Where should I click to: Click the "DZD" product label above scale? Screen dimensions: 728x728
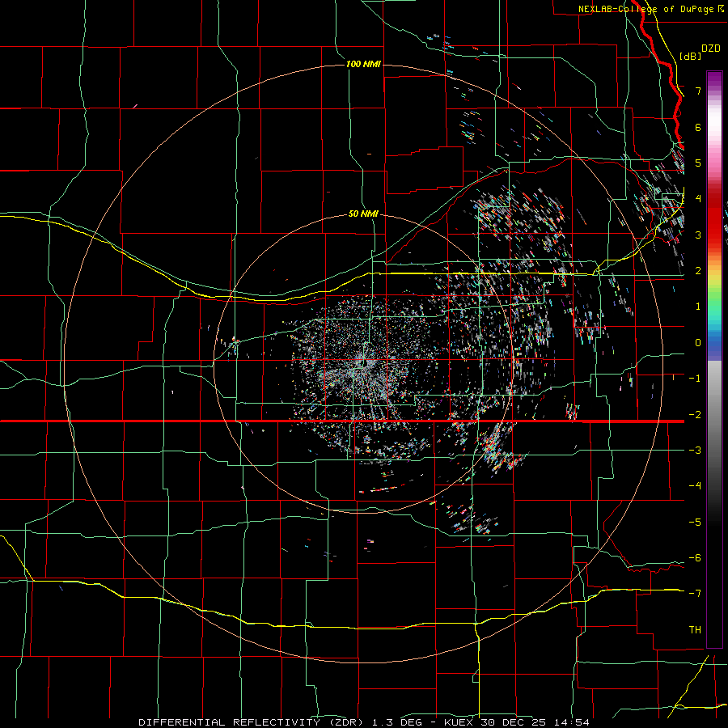711,49
